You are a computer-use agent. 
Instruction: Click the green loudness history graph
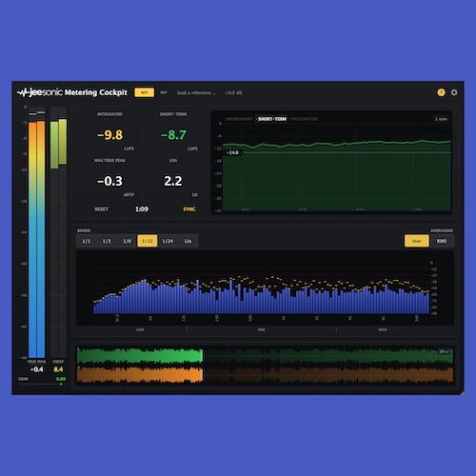(337, 176)
